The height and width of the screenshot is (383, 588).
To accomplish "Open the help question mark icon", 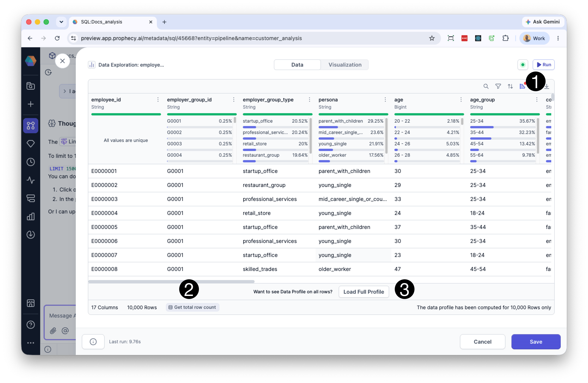I will click(31, 325).
